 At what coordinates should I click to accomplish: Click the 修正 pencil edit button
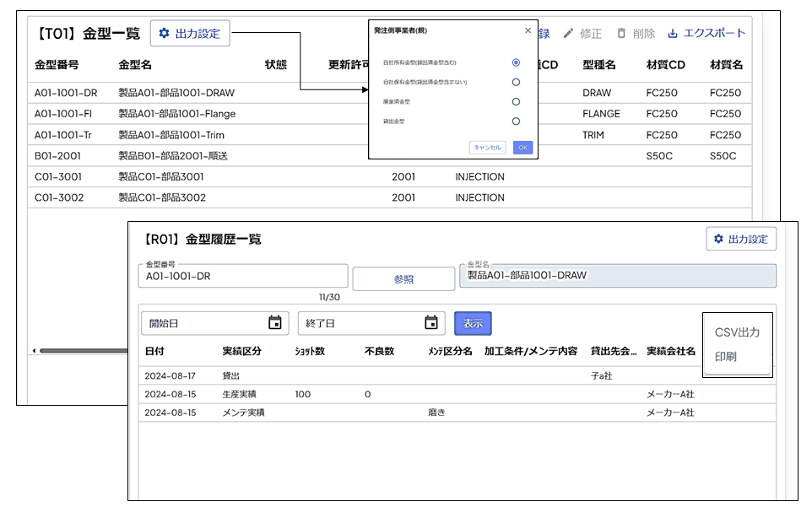(582, 34)
